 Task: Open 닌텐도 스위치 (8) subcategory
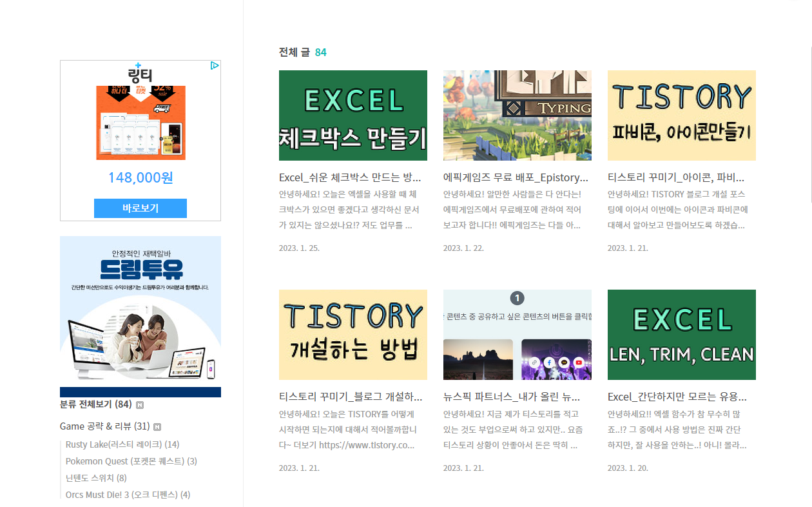tap(96, 478)
